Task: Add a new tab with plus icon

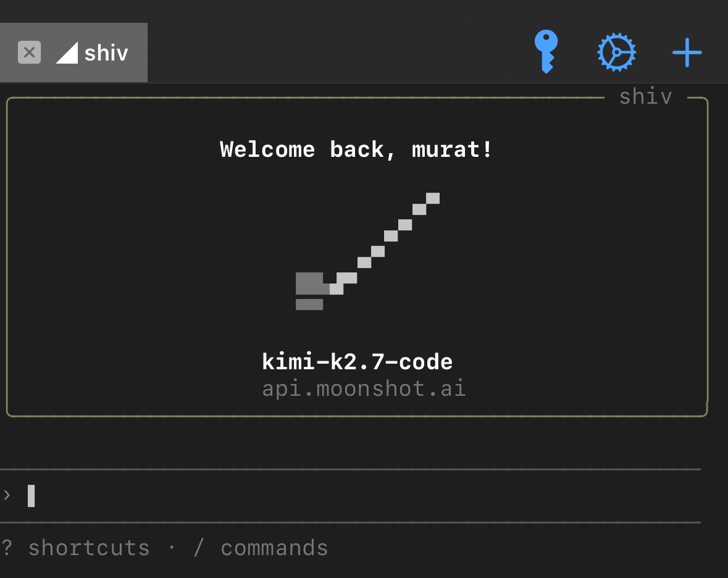Action: point(687,52)
